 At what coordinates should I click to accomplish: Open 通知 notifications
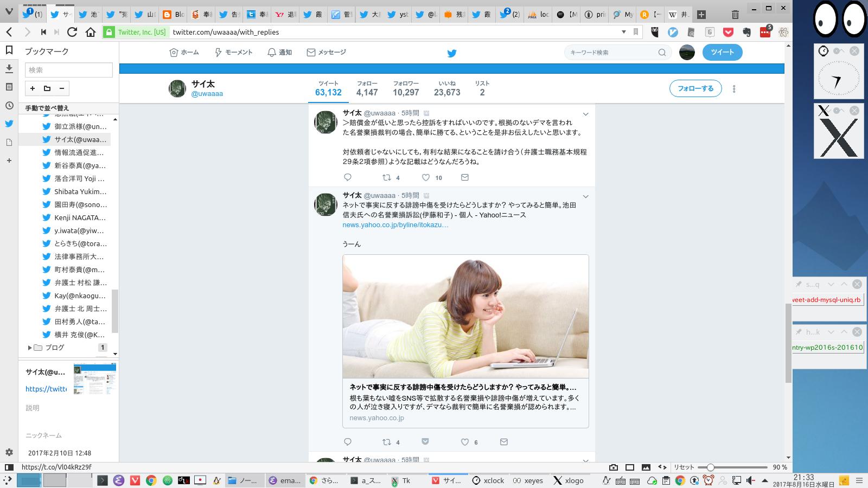pyautogui.click(x=280, y=52)
